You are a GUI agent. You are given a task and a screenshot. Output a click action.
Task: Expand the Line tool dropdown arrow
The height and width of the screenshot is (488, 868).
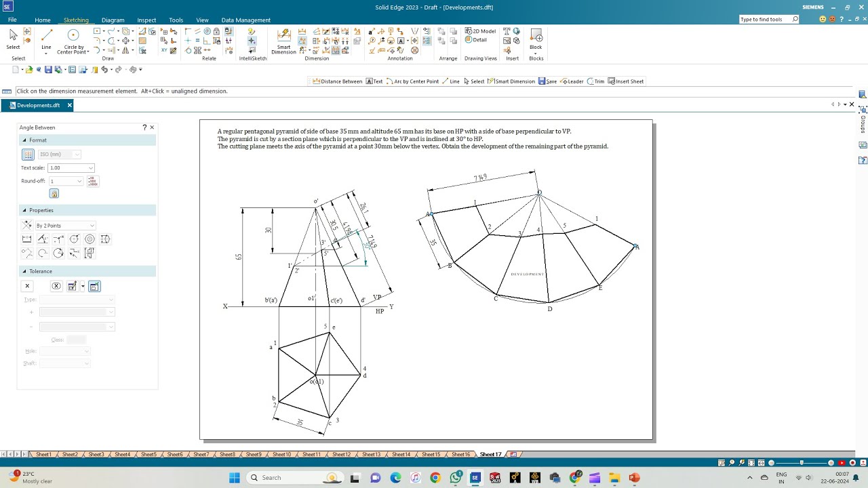tap(46, 53)
